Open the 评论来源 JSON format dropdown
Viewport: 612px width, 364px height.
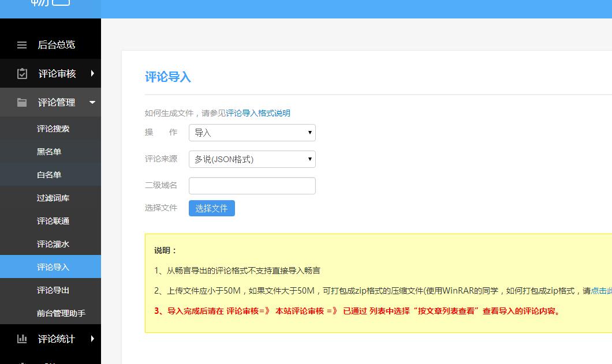tap(252, 159)
